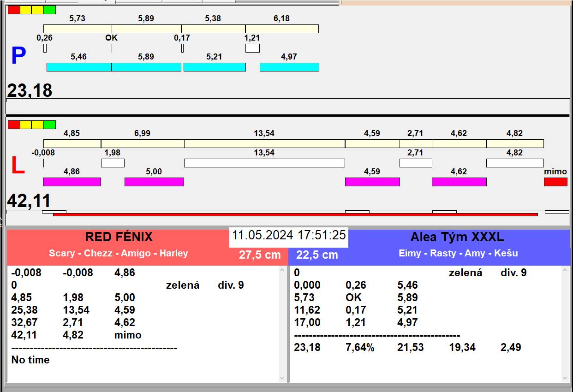Image resolution: width=573 pixels, height=392 pixels.
Task: Click the Alea Tým XXXL team header
Action: (457, 237)
